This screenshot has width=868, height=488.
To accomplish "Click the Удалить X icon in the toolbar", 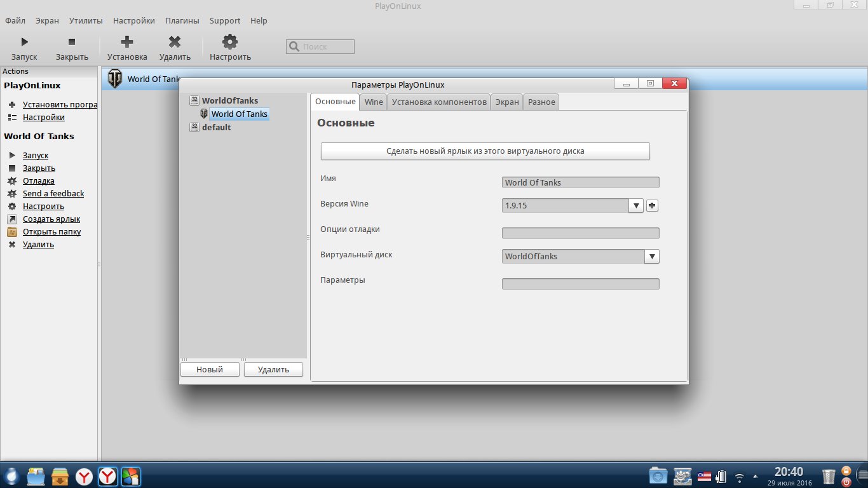I will [175, 42].
